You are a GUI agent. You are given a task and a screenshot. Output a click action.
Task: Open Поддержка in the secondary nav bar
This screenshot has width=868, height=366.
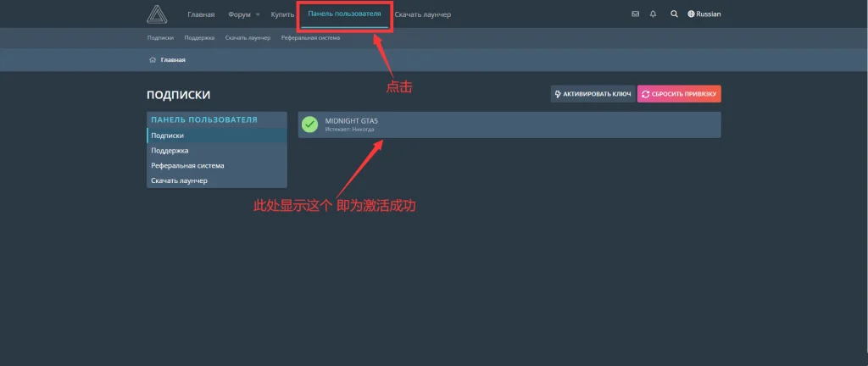tap(199, 38)
